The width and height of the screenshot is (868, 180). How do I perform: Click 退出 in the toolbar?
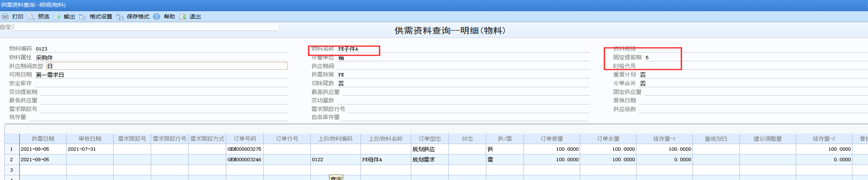195,17
